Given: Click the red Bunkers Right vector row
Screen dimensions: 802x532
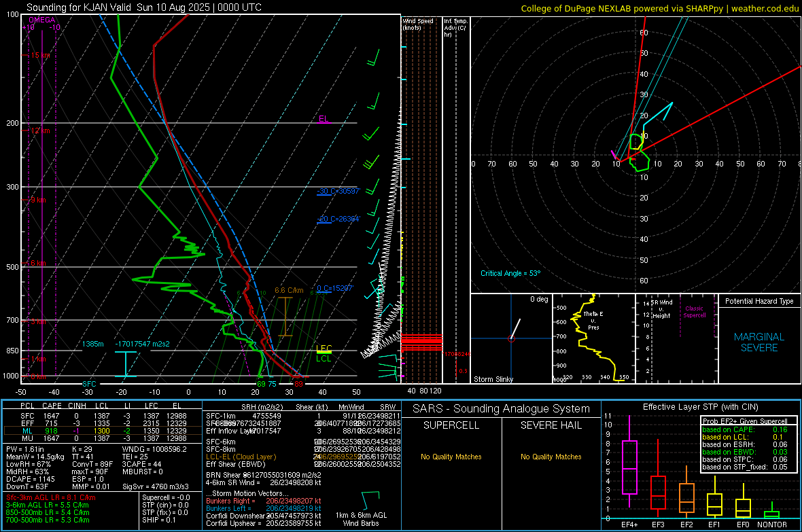Looking at the screenshot, I should click(x=264, y=501).
